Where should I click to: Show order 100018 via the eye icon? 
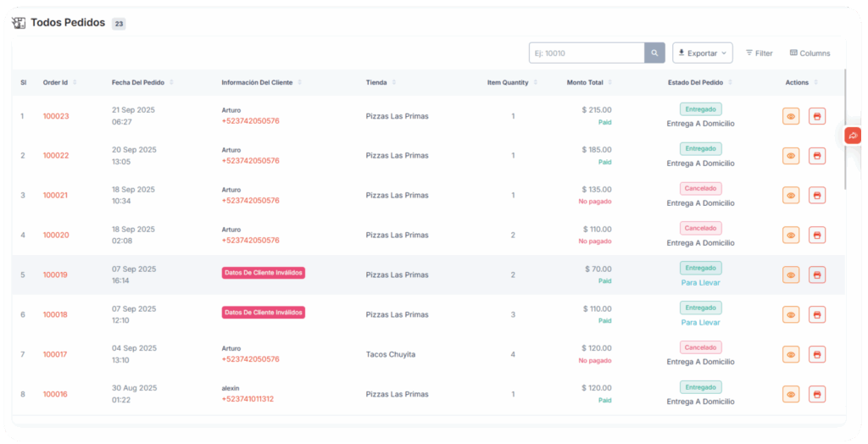click(791, 314)
